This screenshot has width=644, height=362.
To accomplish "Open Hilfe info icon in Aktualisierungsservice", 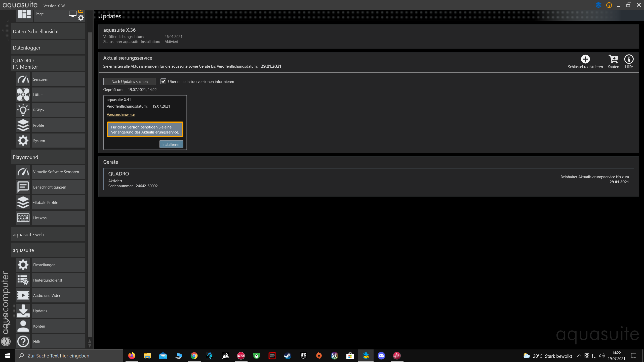I will click(x=629, y=59).
